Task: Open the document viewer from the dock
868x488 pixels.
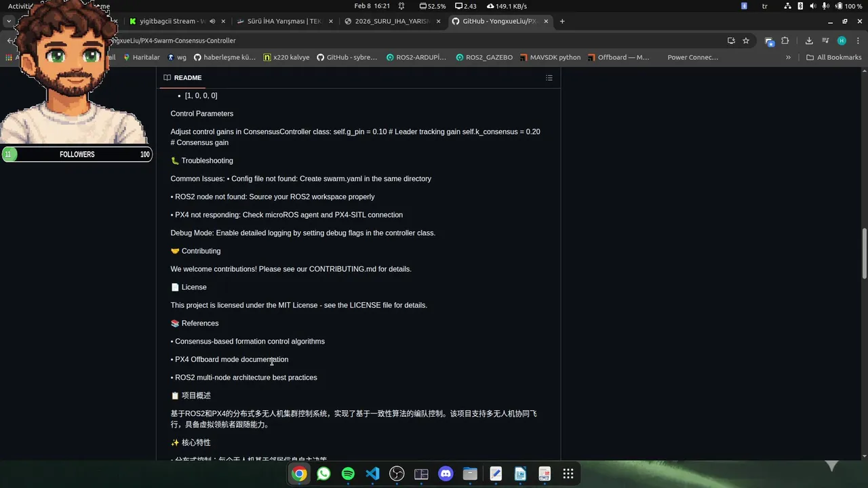Action: [544, 474]
